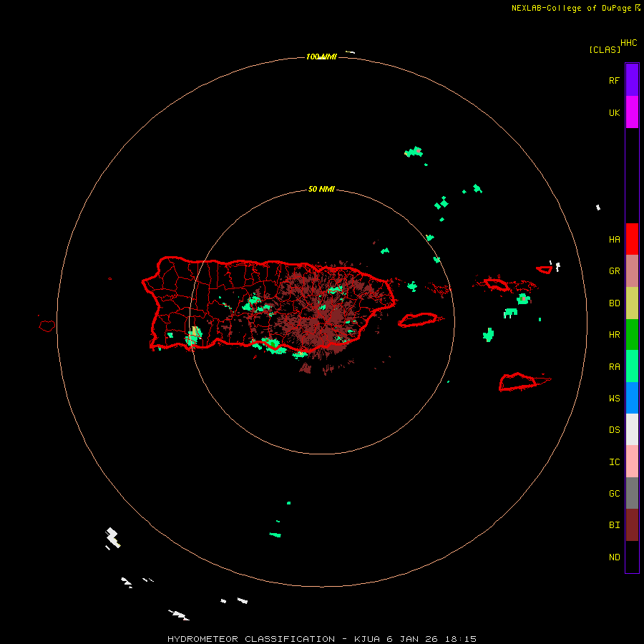Click the BI legend label
This screenshot has height=644, width=644.
tap(614, 525)
